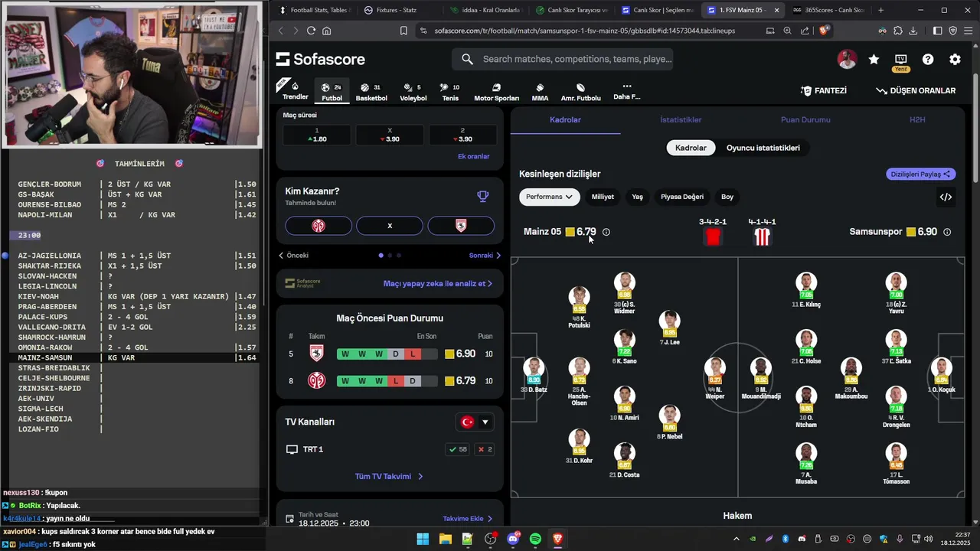Click the Ek oranlar link
This screenshot has width=980, height=551.
point(473,156)
